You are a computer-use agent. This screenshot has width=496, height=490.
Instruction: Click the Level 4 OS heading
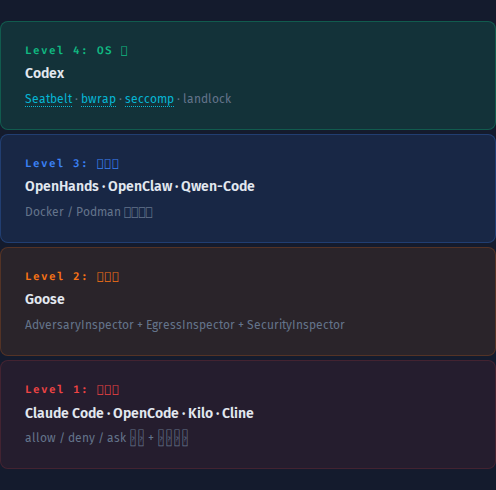tap(76, 50)
